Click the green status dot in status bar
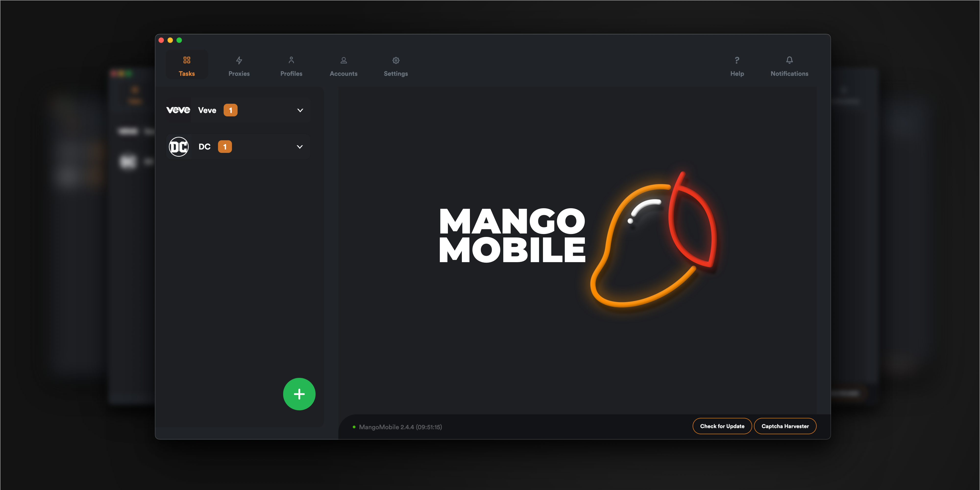 pos(354,427)
